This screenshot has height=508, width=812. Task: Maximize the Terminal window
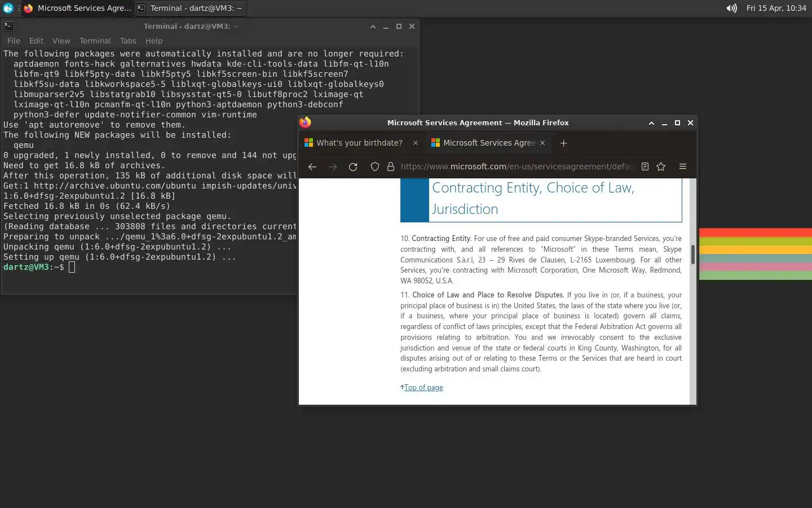[x=399, y=27]
